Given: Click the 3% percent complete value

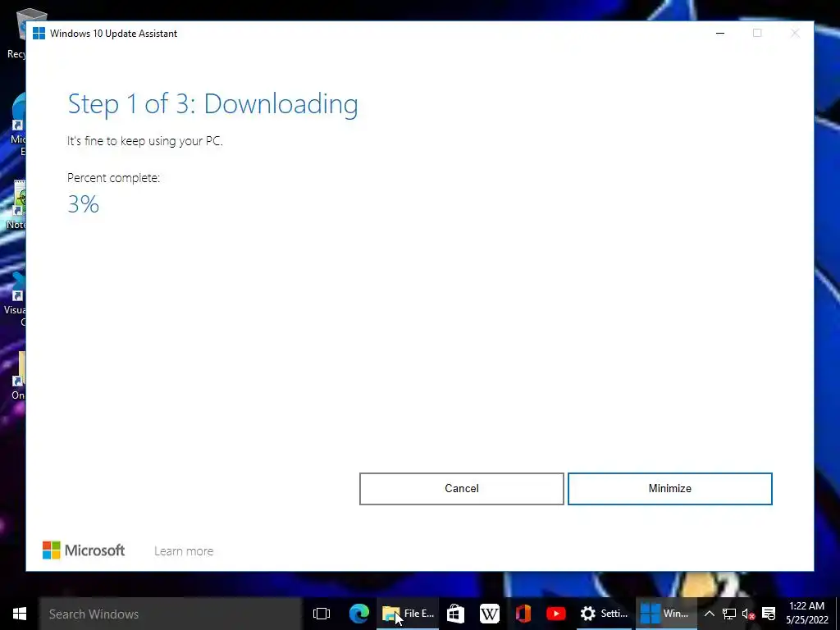Looking at the screenshot, I should click(x=84, y=204).
